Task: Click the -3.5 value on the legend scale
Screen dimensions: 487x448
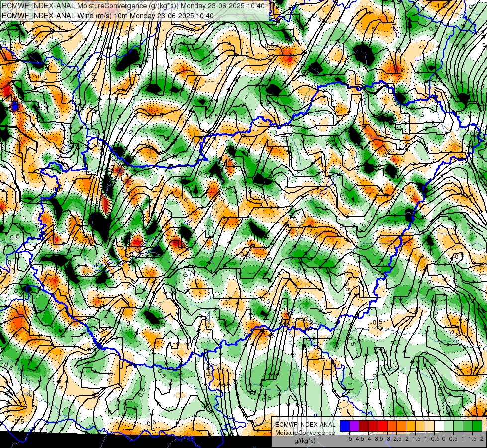Action: click(x=378, y=439)
